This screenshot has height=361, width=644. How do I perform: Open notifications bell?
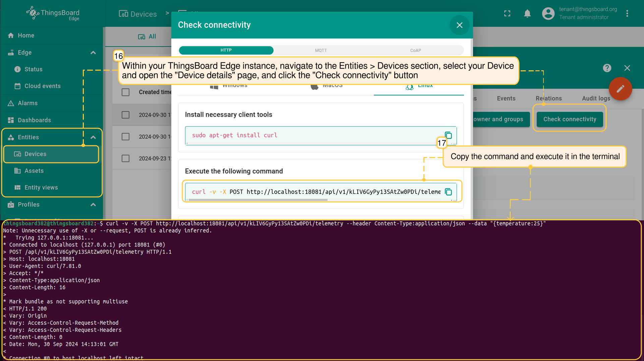click(527, 13)
